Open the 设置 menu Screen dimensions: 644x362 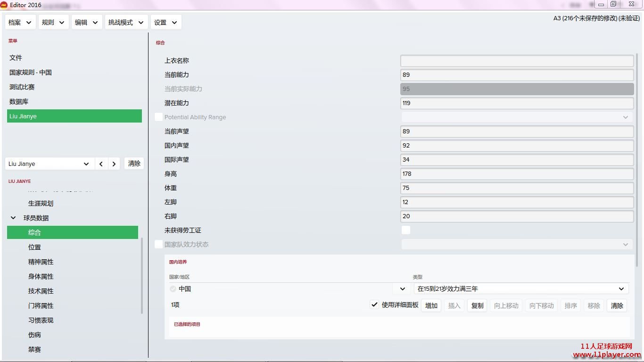(x=166, y=22)
